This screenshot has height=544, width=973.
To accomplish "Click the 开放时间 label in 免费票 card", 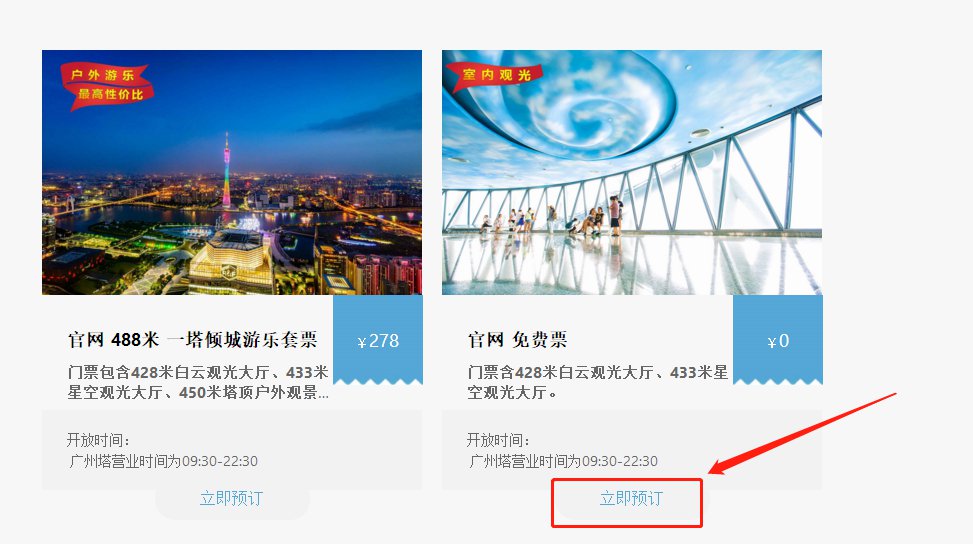I will click(x=498, y=440).
